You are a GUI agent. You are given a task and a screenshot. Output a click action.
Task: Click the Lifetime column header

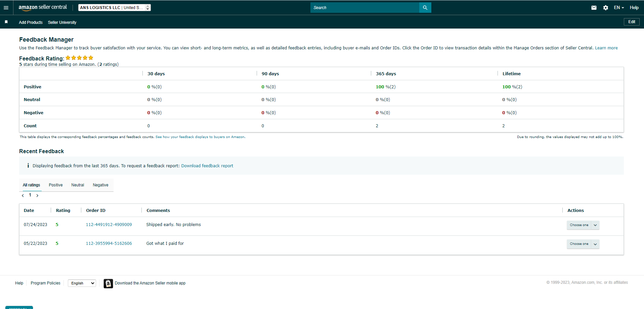click(512, 74)
